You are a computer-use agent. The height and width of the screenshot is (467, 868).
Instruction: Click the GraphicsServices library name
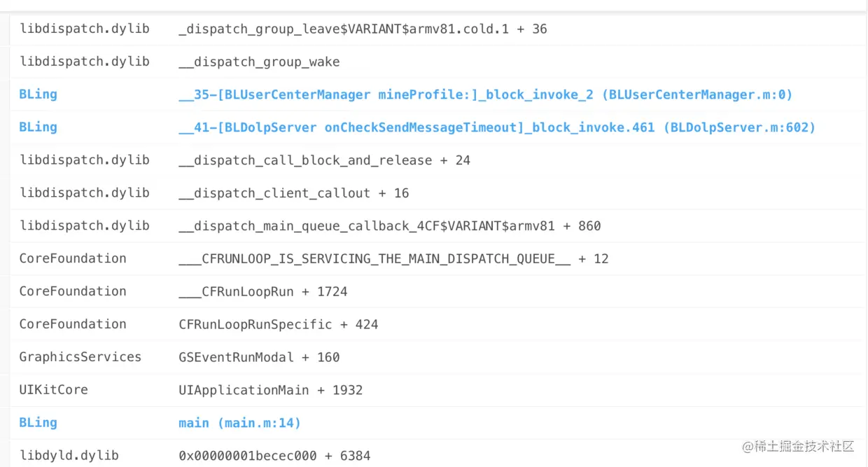[x=80, y=357]
